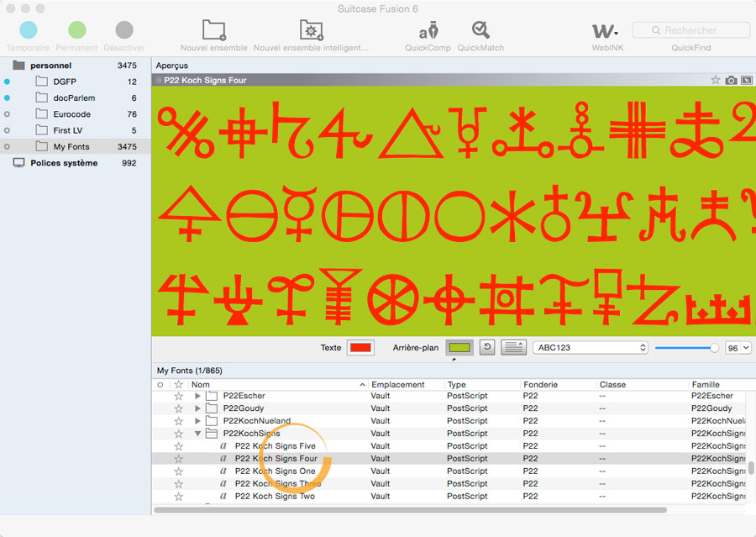Toggle the My Fonts activation dot
Viewport: 756px width, 537px height.
point(7,147)
